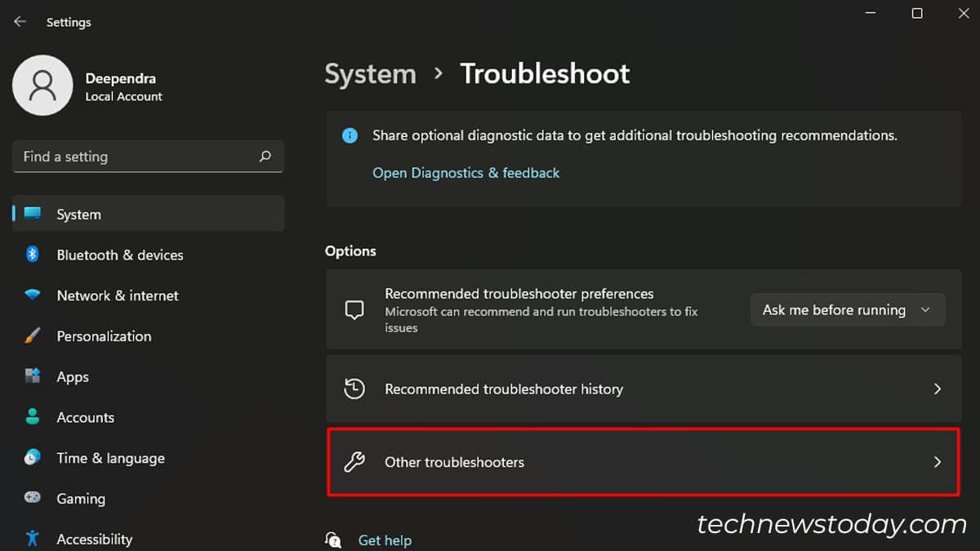
Task: Click the Apps icon in sidebar
Action: [x=33, y=376]
